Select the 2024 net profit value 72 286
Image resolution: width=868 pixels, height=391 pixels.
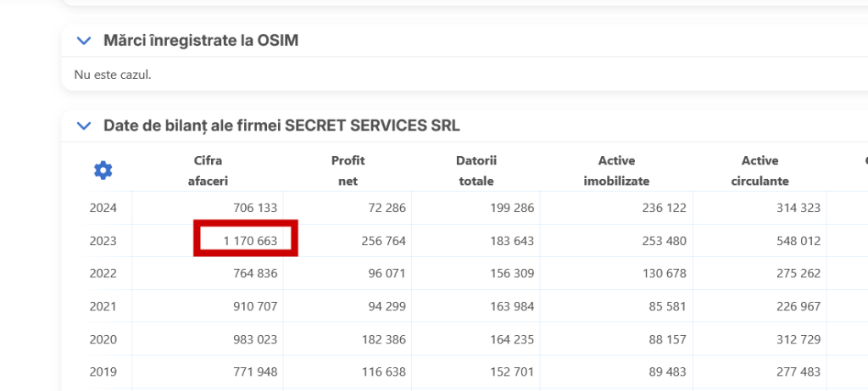tap(384, 208)
